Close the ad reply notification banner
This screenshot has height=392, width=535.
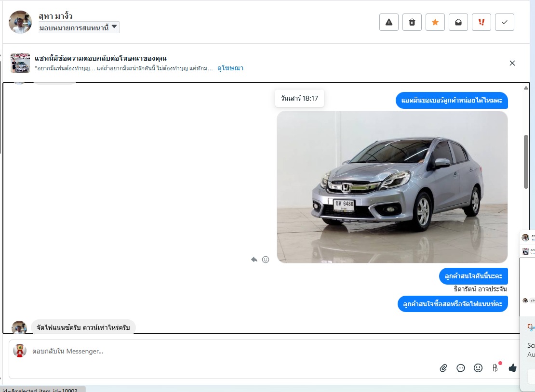click(512, 63)
